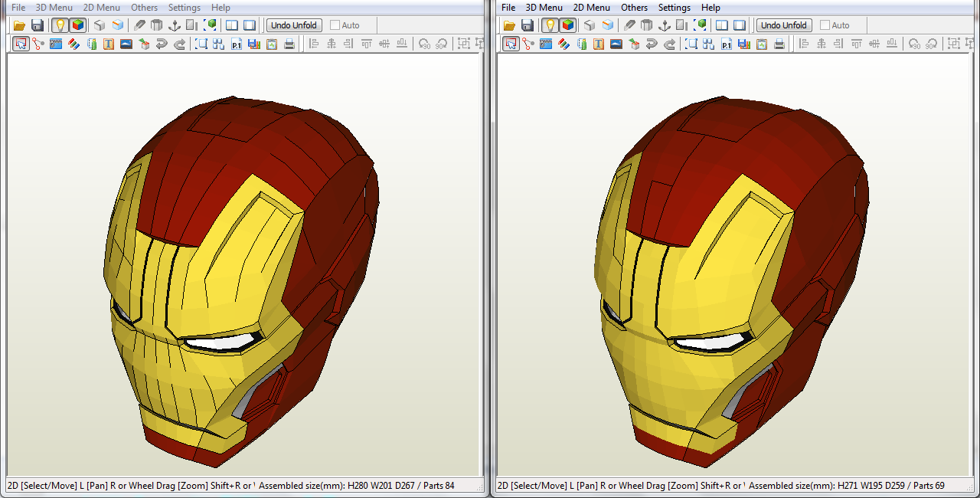Tick the Auto checkbox in the right window
Viewport: 980px width, 498px height.
click(825, 25)
